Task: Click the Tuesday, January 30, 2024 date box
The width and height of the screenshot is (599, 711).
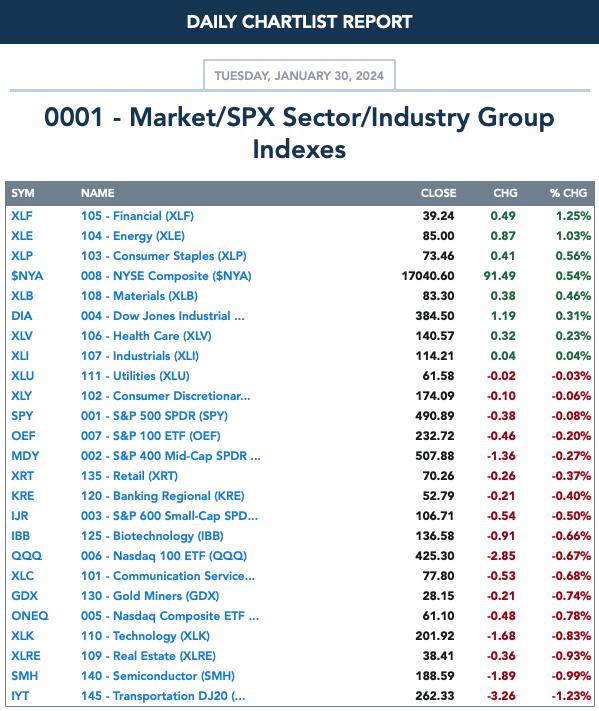Action: click(x=299, y=75)
